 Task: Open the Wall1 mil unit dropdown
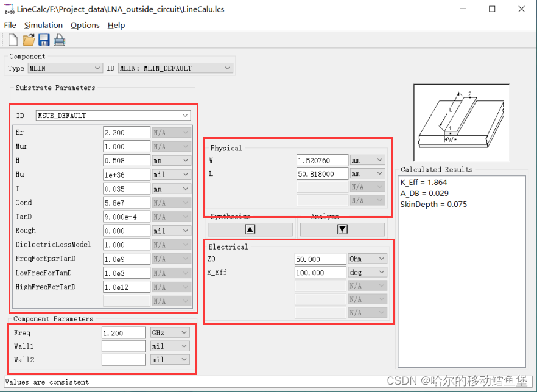170,346
